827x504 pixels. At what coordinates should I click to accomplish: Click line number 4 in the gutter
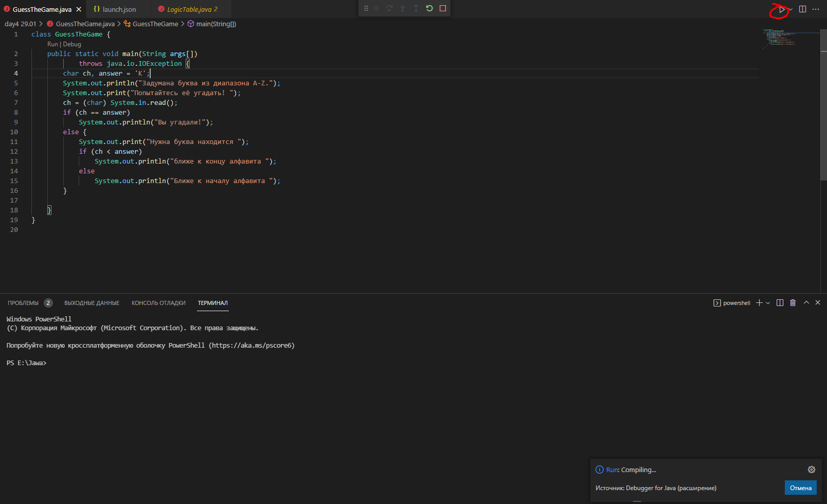click(x=16, y=73)
